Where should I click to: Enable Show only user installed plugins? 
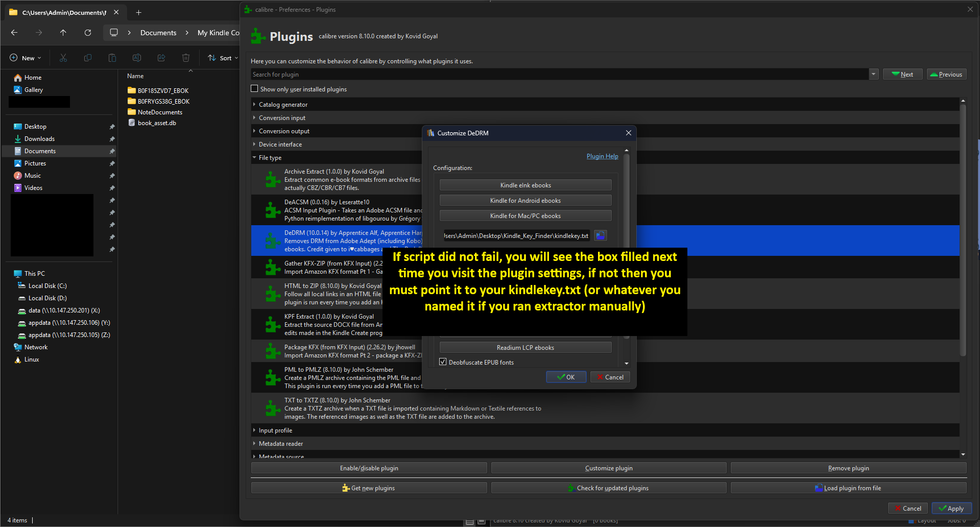[254, 89]
